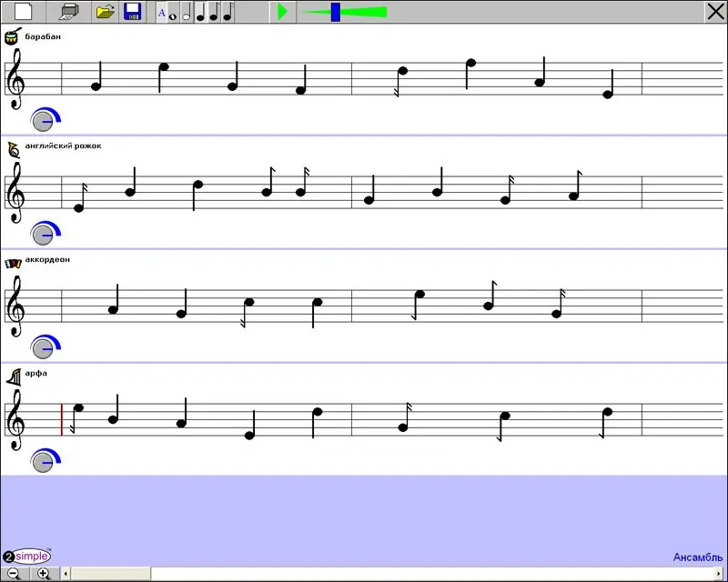The width and height of the screenshot is (728, 582).
Task: Open the Ансамбль link
Action: tap(698, 557)
